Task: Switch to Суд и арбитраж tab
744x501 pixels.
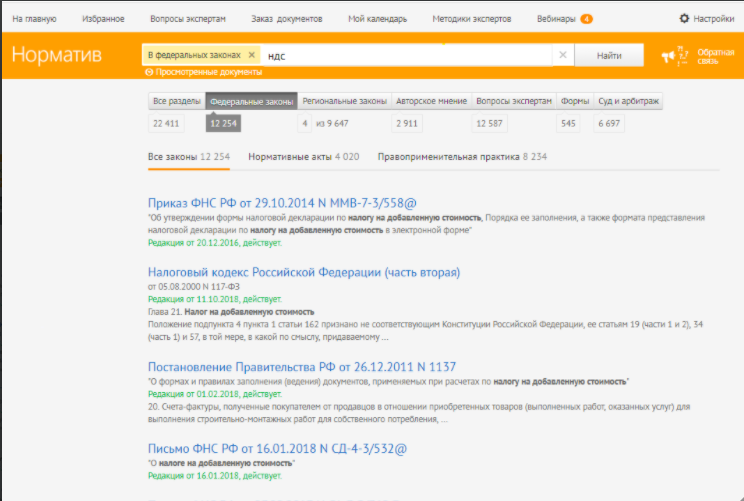Action: tap(628, 101)
